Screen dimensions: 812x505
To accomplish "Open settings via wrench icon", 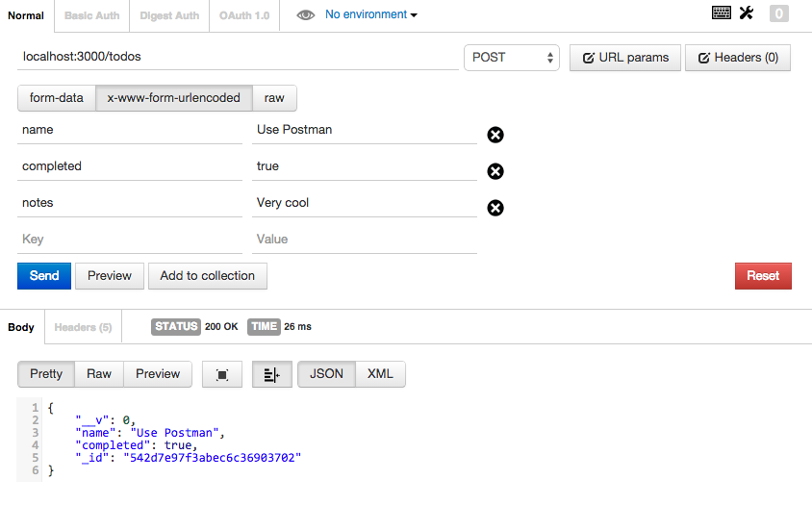I will (x=747, y=13).
